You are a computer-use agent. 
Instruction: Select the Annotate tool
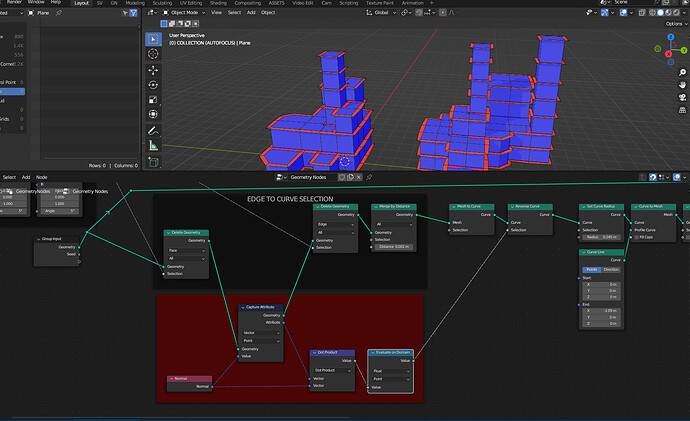click(153, 131)
